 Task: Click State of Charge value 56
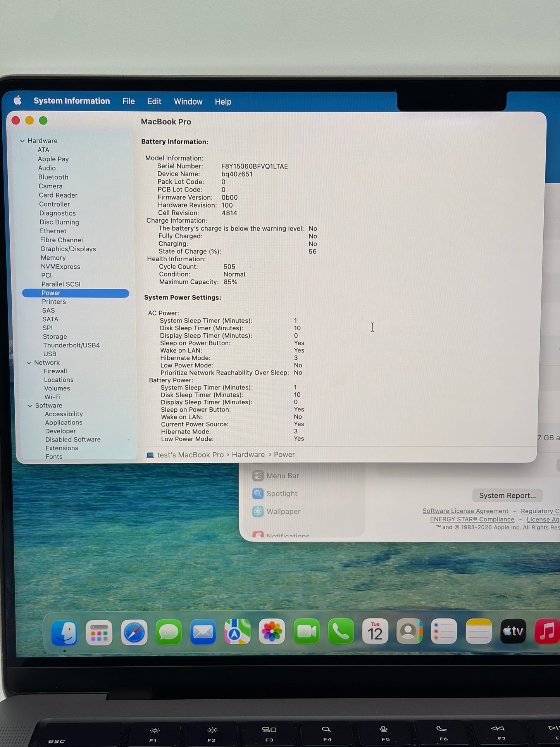click(x=312, y=252)
